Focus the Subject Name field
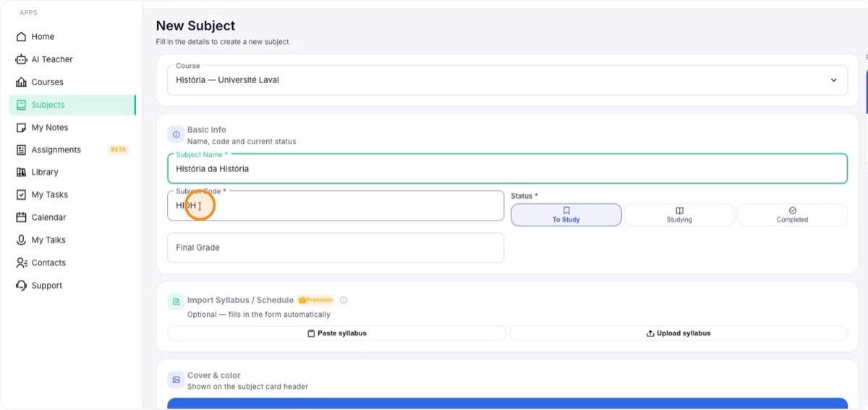 pos(507,168)
